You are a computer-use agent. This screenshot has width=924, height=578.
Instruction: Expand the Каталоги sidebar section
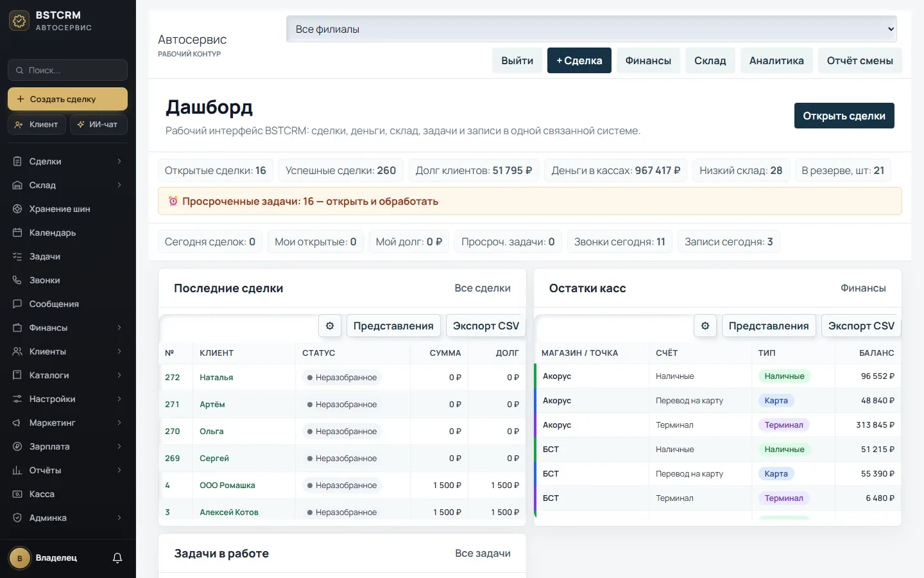click(68, 375)
